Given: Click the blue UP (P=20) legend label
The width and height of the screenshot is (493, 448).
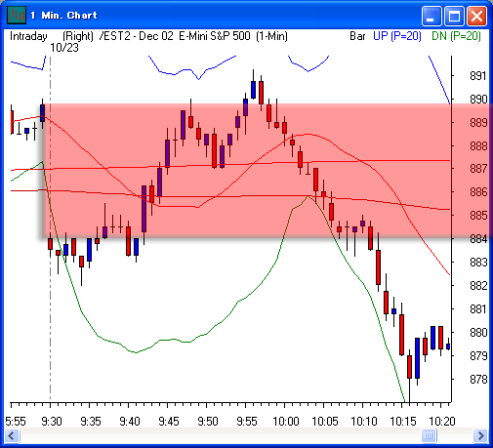Looking at the screenshot, I should pos(397,36).
